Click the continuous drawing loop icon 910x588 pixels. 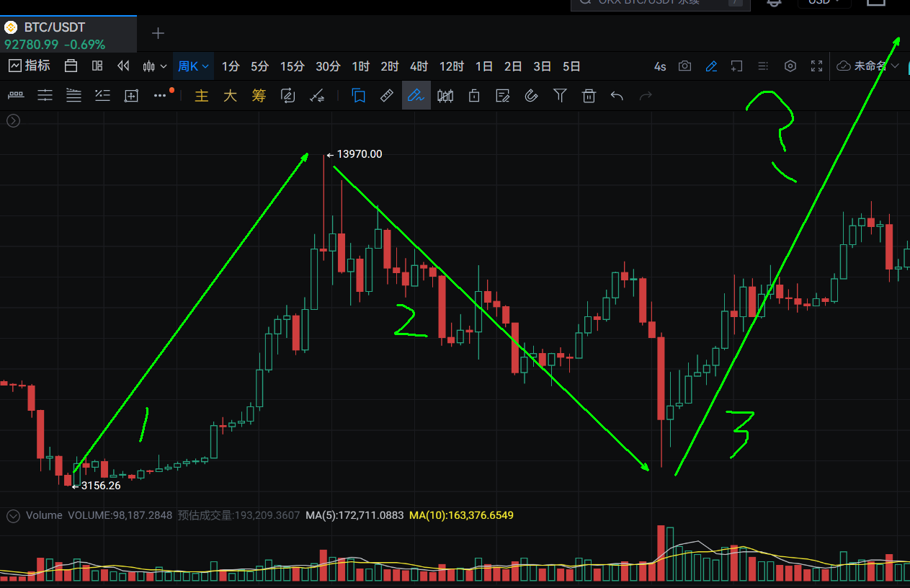[288, 95]
